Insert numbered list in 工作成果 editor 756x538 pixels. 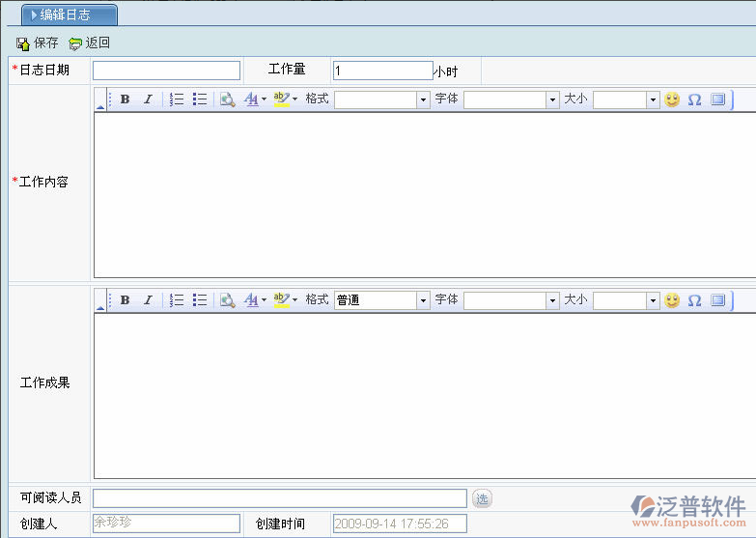pyautogui.click(x=177, y=300)
